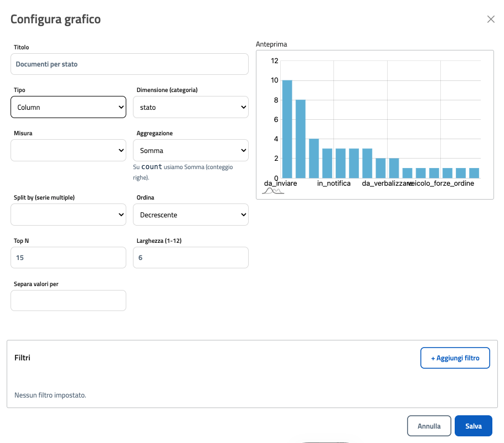Click the in_notifica axis label

[x=333, y=184]
